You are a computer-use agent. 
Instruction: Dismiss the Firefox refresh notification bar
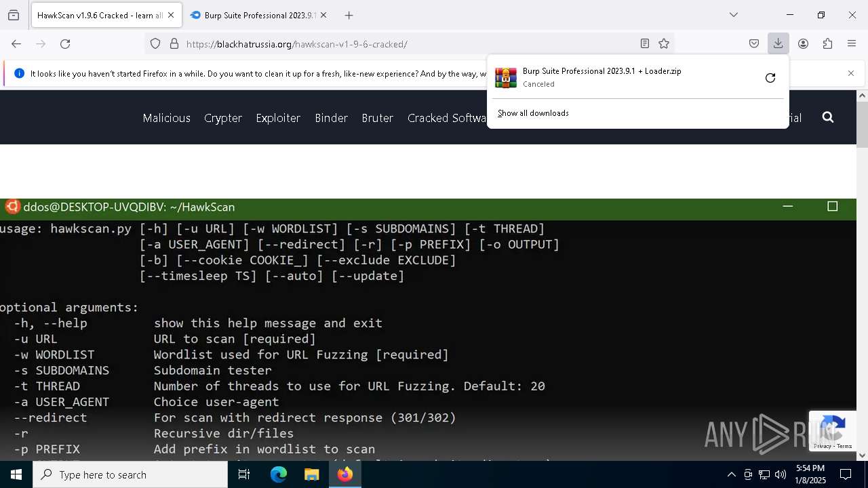coord(851,73)
